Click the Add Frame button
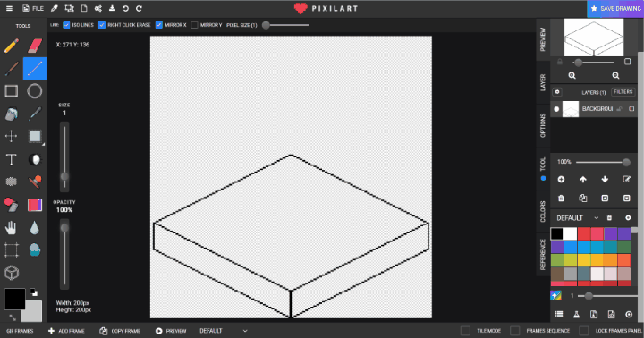Viewport: 644px width, 338px height. (x=66, y=331)
